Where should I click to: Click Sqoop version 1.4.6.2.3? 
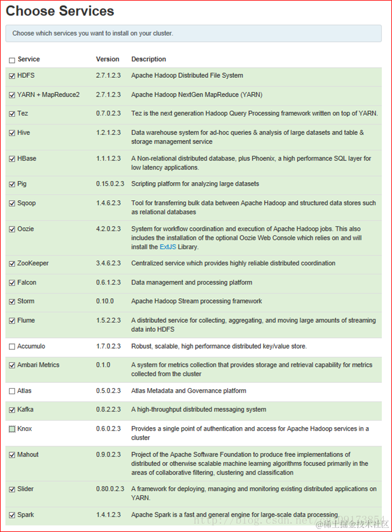108,203
